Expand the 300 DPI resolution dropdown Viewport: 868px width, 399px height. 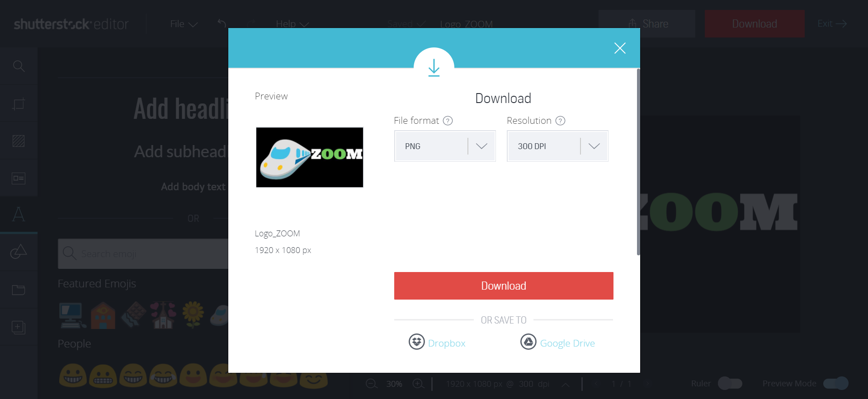pyautogui.click(x=557, y=146)
